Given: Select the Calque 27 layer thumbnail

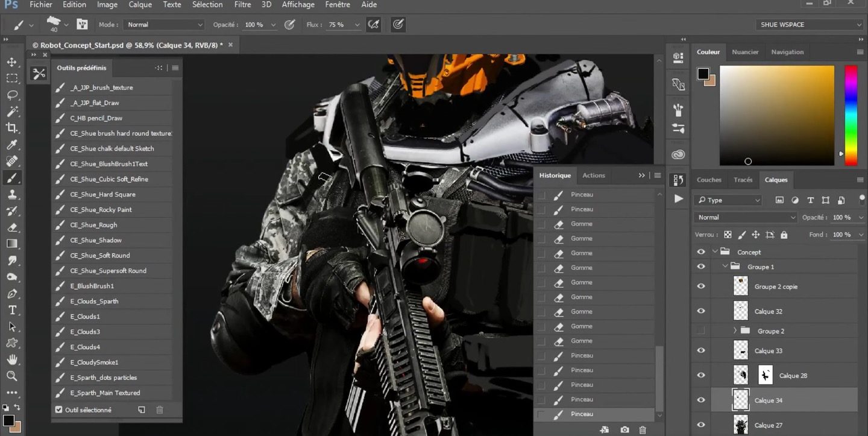Looking at the screenshot, I should (x=740, y=425).
